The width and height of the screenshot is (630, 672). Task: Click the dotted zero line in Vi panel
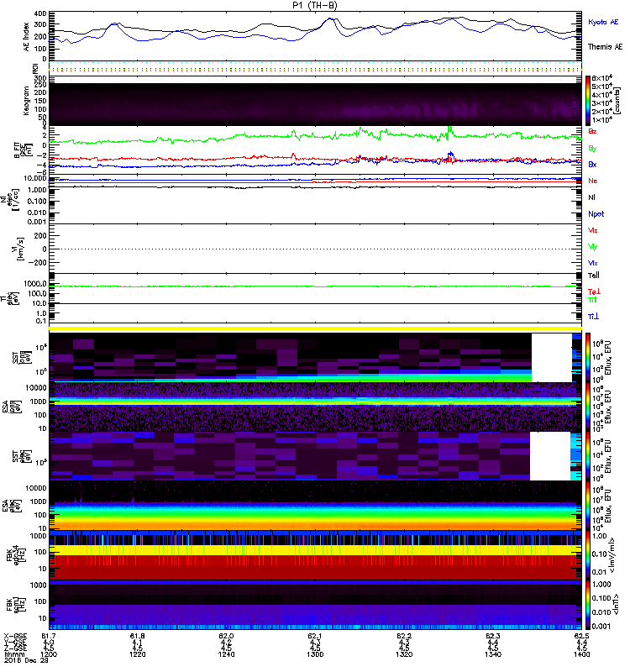coord(315,249)
